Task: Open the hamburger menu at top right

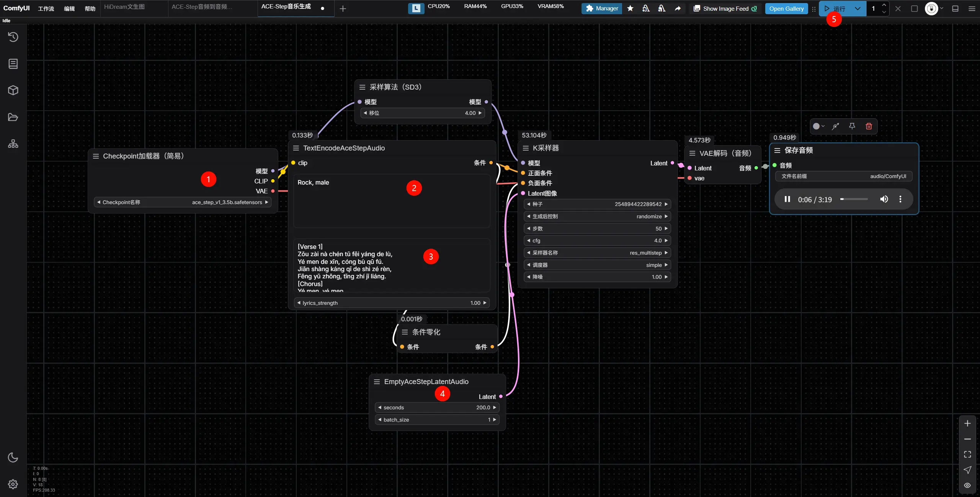Action: click(972, 8)
